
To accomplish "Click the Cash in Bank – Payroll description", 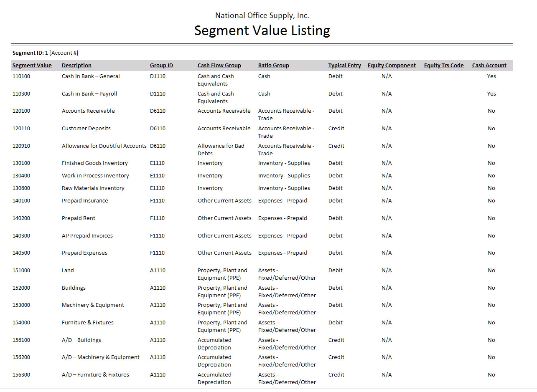I will point(89,94).
